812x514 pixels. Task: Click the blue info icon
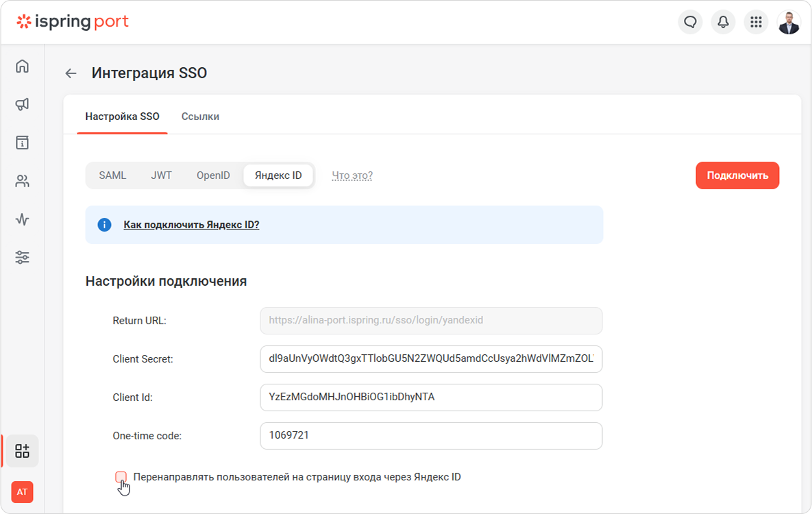pos(105,225)
